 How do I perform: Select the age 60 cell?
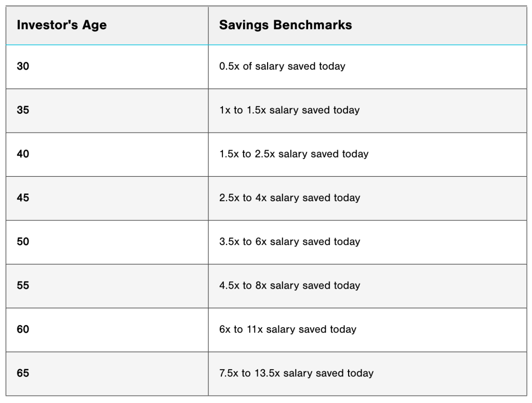[23, 329]
